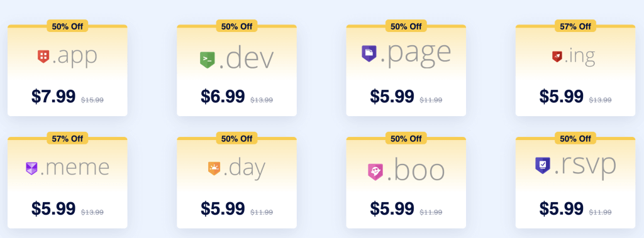Click the purple .meme gem icon
644x238 pixels.
[x=31, y=168]
